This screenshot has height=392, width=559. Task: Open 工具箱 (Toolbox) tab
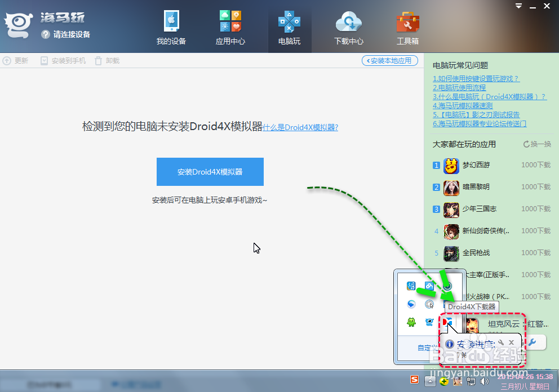[x=408, y=28]
